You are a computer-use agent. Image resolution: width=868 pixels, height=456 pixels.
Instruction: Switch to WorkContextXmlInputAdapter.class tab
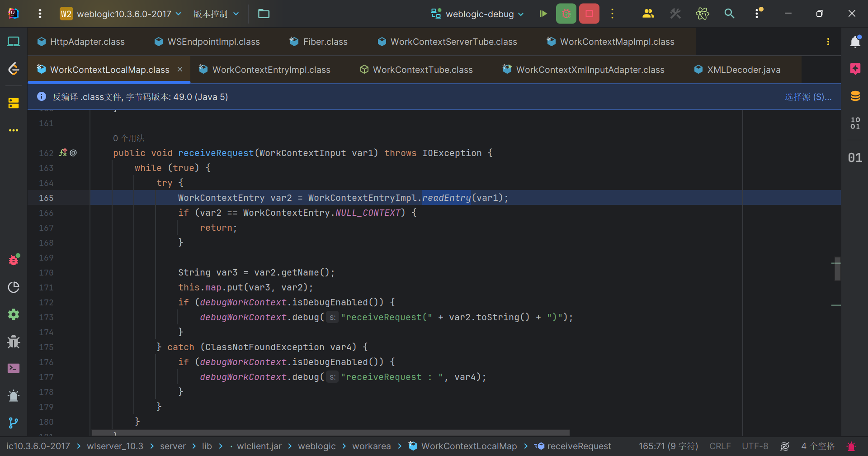(x=584, y=70)
